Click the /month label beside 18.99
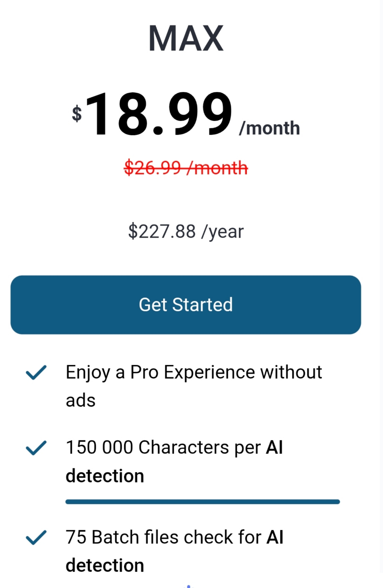 270,128
